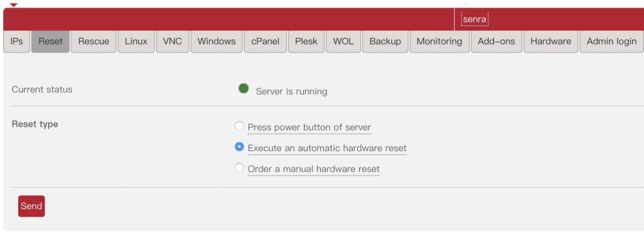The image size is (644, 245).
Task: View the Hardware tab
Action: 551,42
